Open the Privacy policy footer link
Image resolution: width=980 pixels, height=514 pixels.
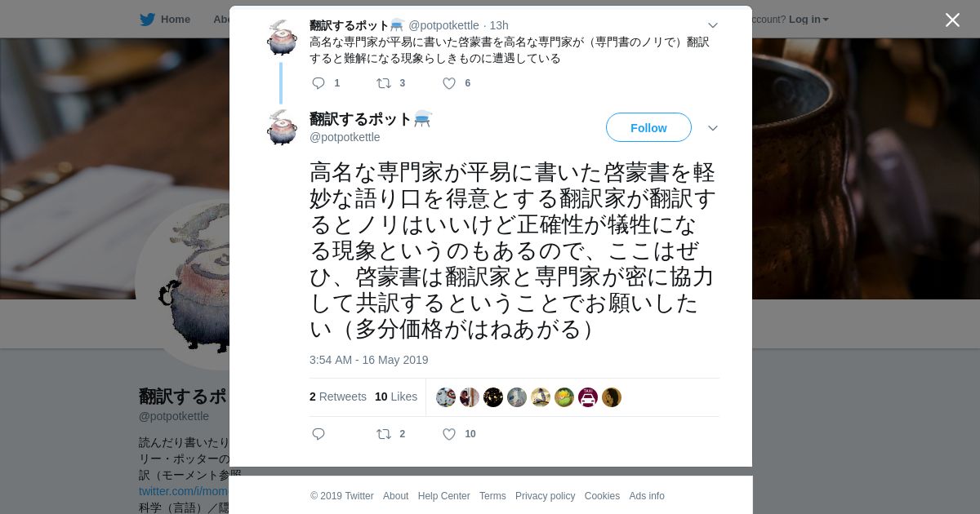(545, 496)
